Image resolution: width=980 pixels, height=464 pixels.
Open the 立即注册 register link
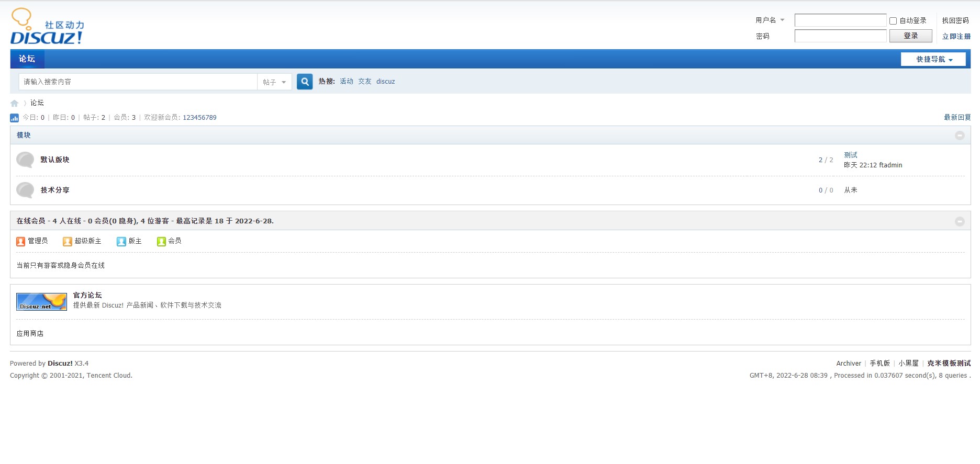(956, 36)
